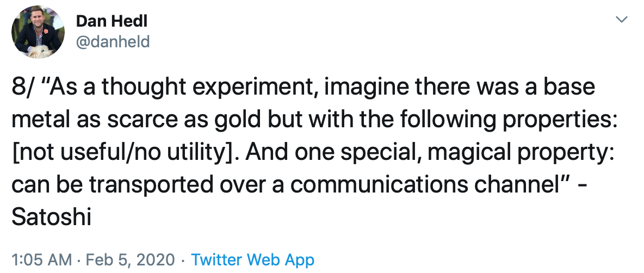Open the @danheld handle link
The image size is (644, 273).
coord(113,41)
